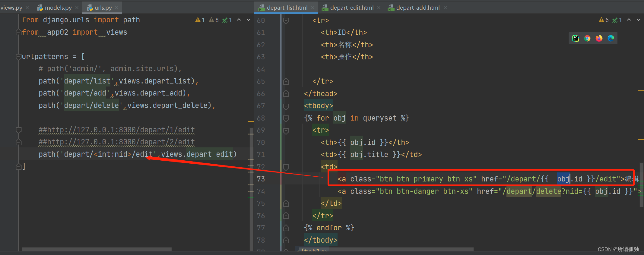This screenshot has height=255, width=644.
Task: Collapse the comment block fold at depart/1/edit
Action: pos(18,130)
